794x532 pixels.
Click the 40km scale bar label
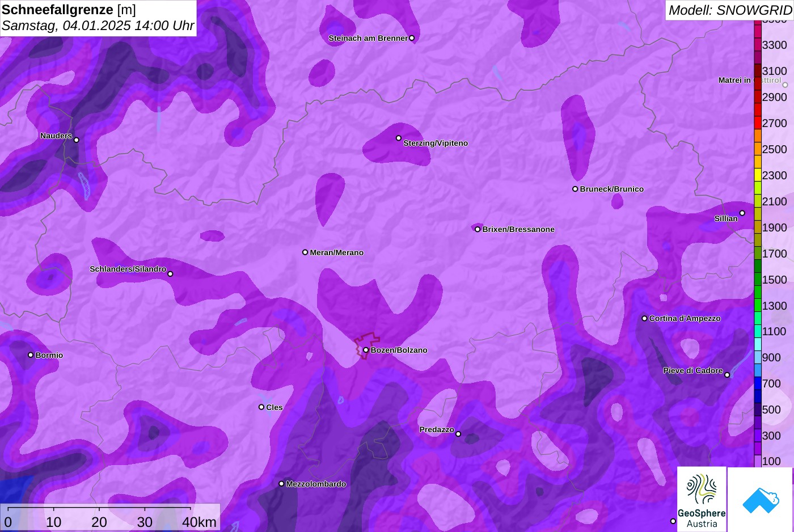point(199,522)
